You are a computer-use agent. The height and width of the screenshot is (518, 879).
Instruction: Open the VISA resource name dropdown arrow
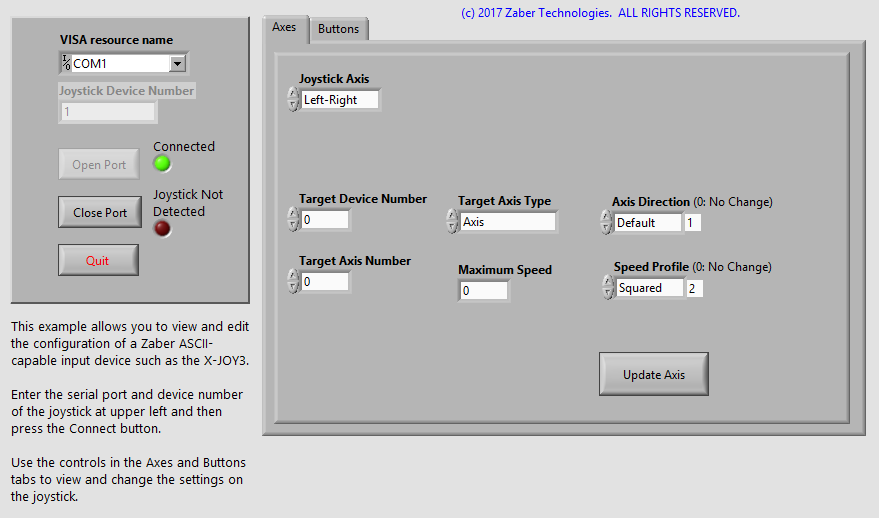pyautogui.click(x=177, y=63)
